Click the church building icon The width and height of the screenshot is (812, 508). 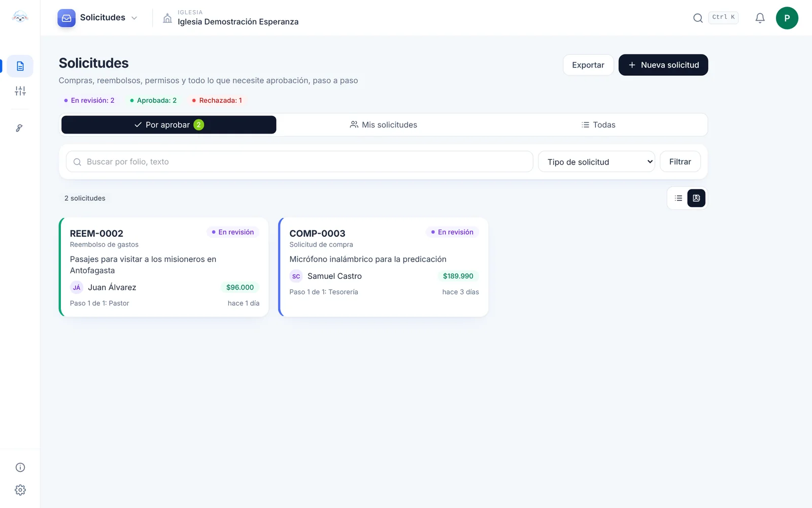(167, 18)
